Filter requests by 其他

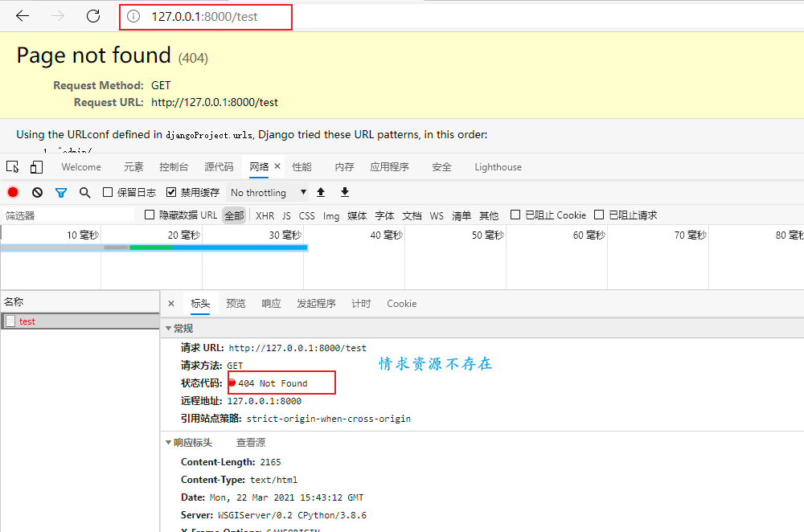[489, 215]
